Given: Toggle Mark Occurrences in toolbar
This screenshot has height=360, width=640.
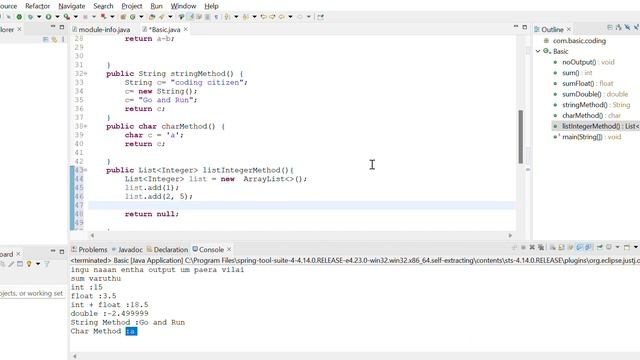Looking at the screenshot, I should [191, 17].
